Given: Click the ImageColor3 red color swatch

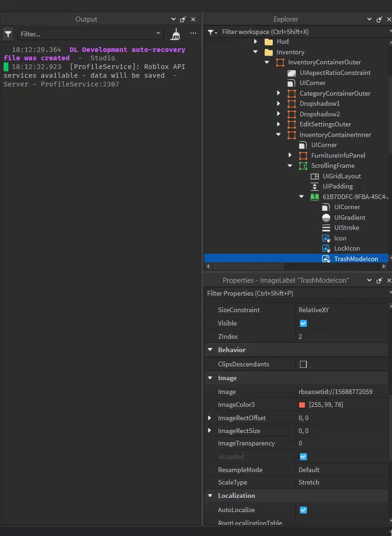Looking at the screenshot, I should coord(302,405).
